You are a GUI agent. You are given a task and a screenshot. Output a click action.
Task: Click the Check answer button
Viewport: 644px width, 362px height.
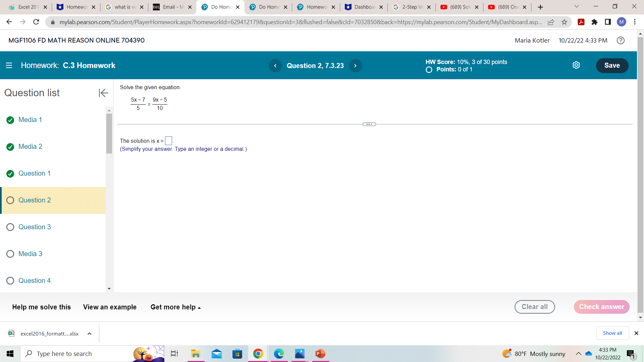(601, 307)
